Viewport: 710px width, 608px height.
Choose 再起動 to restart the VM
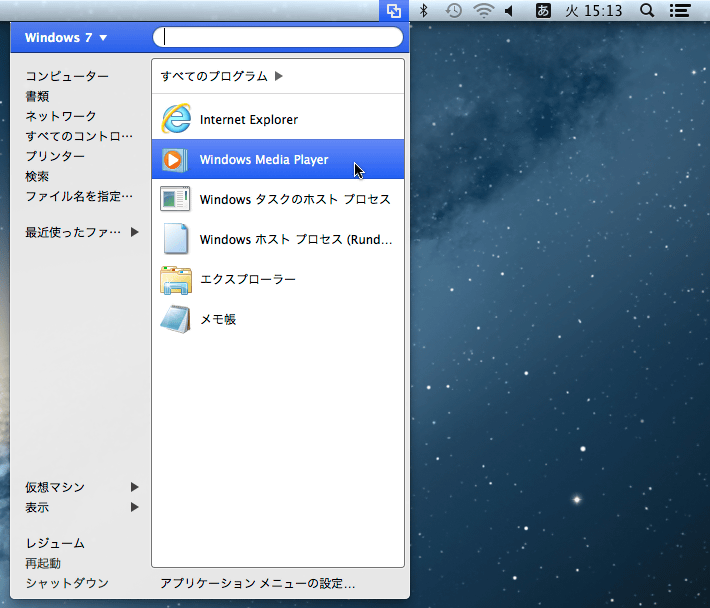43,563
